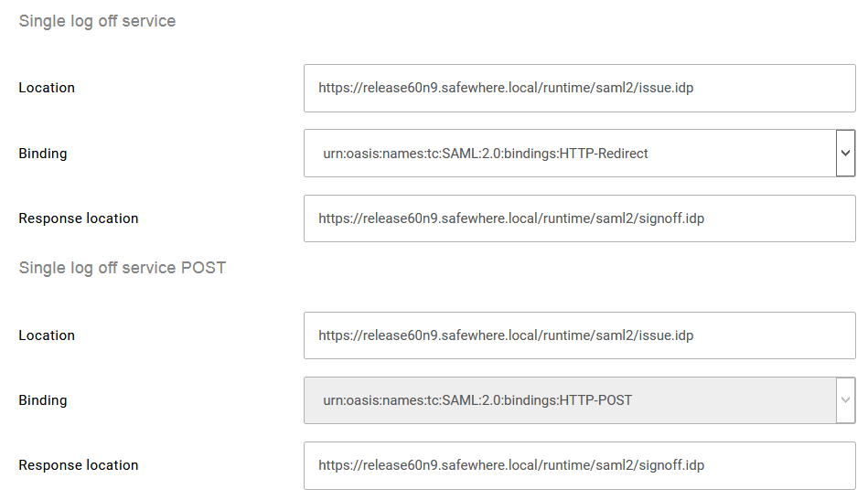Click the "Binding" label beside HTTP-Redirect
This screenshot has width=868, height=500.
(43, 154)
